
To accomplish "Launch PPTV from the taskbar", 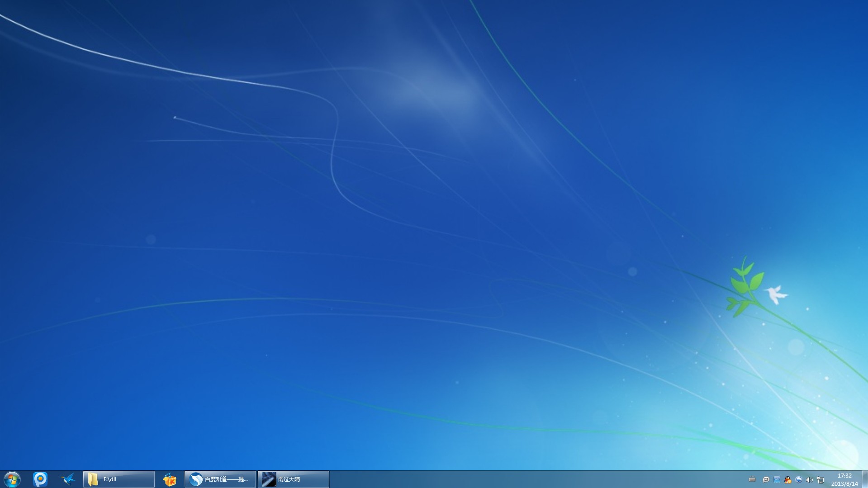I will point(40,479).
